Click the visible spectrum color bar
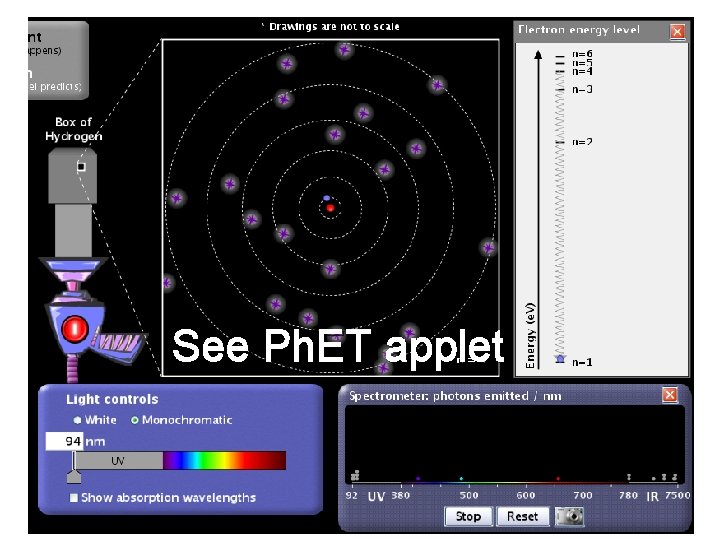Image resolution: width=720 pixels, height=540 pixels. coord(224,461)
